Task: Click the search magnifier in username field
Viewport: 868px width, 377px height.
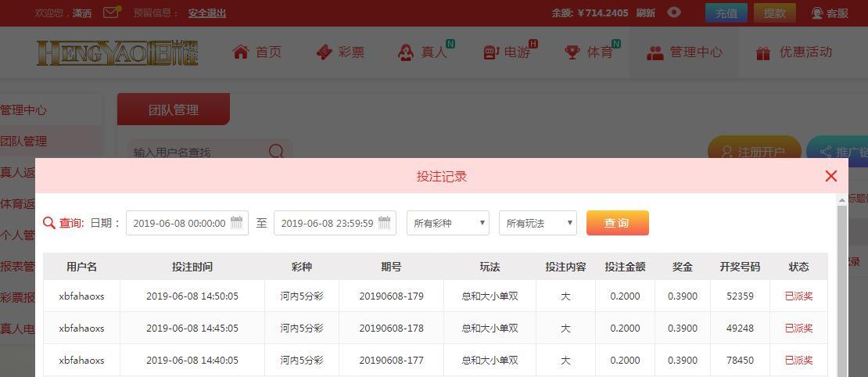Action: coord(276,152)
